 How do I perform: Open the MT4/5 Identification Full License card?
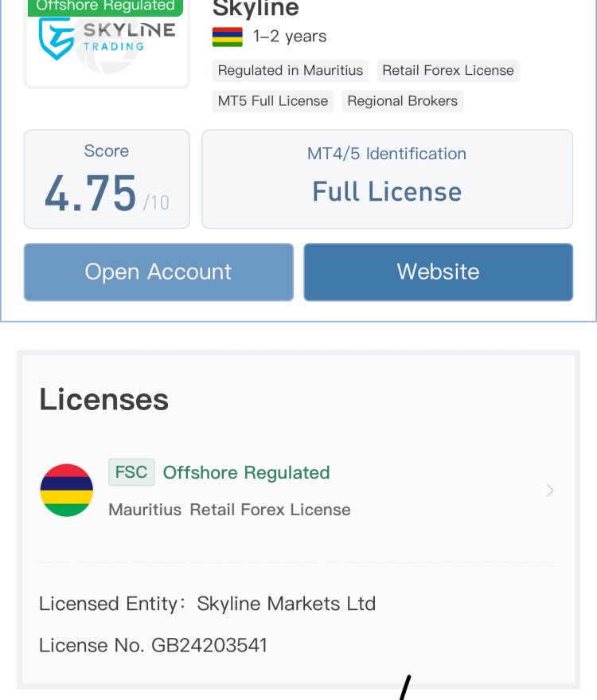387,179
